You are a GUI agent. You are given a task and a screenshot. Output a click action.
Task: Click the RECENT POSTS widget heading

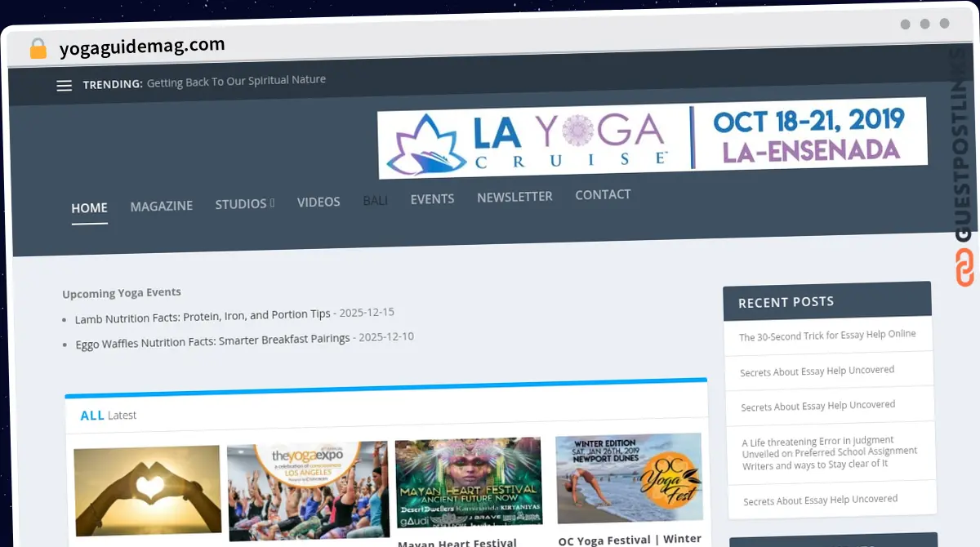click(x=786, y=302)
